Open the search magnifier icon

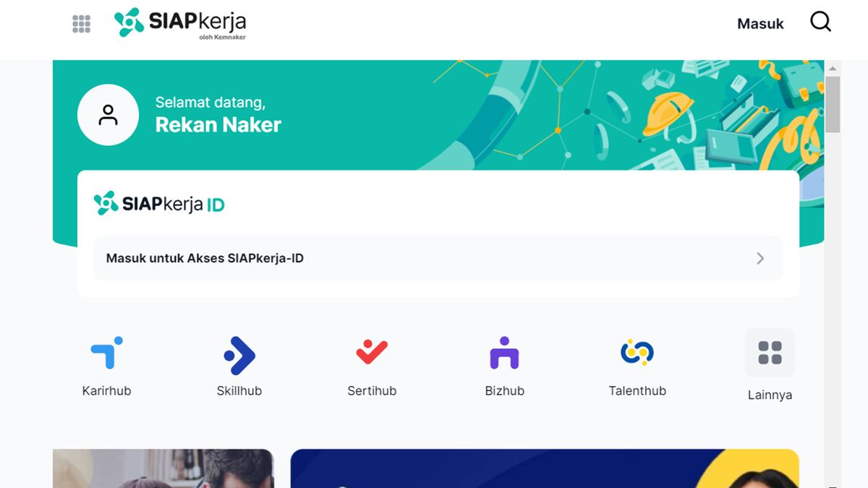820,22
